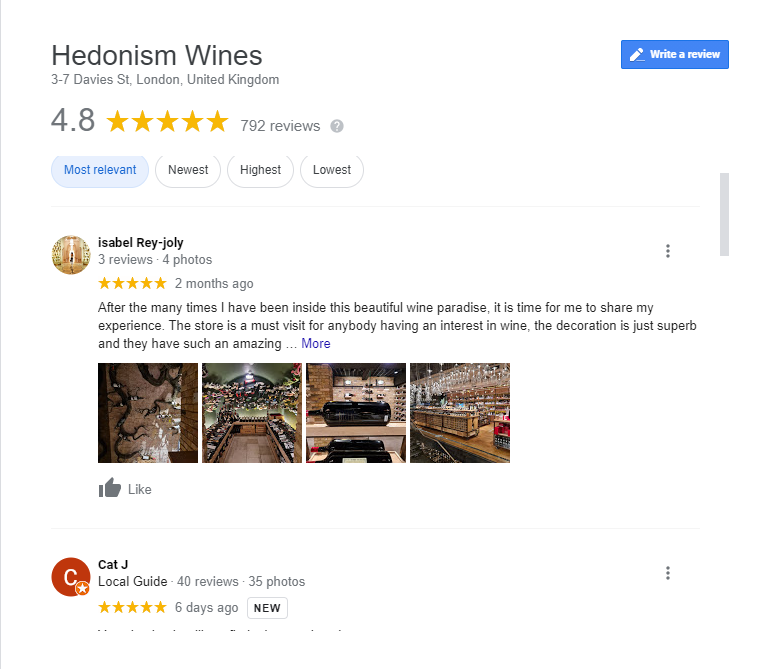
Task: Sort reviews by Newest
Action: [x=188, y=170]
